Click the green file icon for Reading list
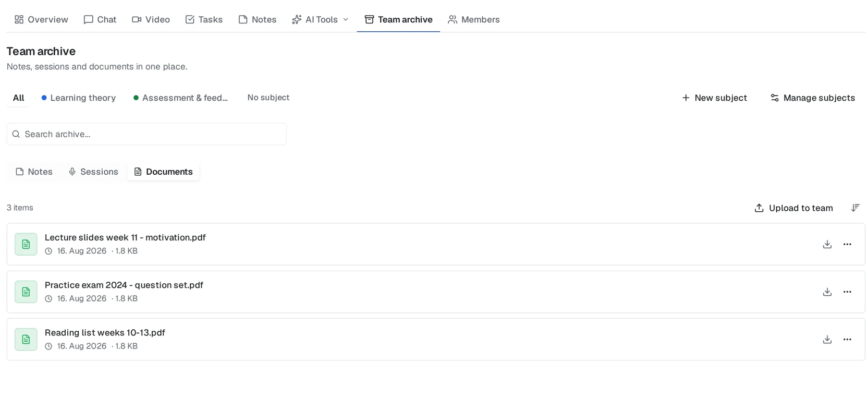868x397 pixels. pos(26,339)
